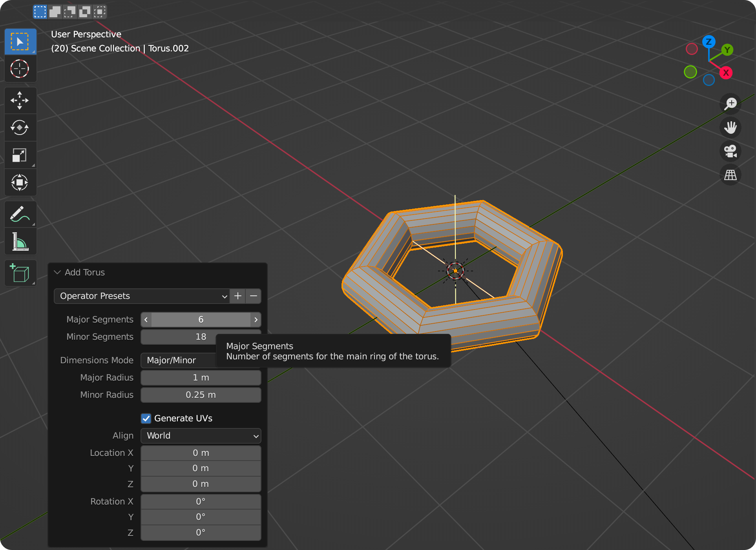Remove the operator preset with minus

point(254,296)
